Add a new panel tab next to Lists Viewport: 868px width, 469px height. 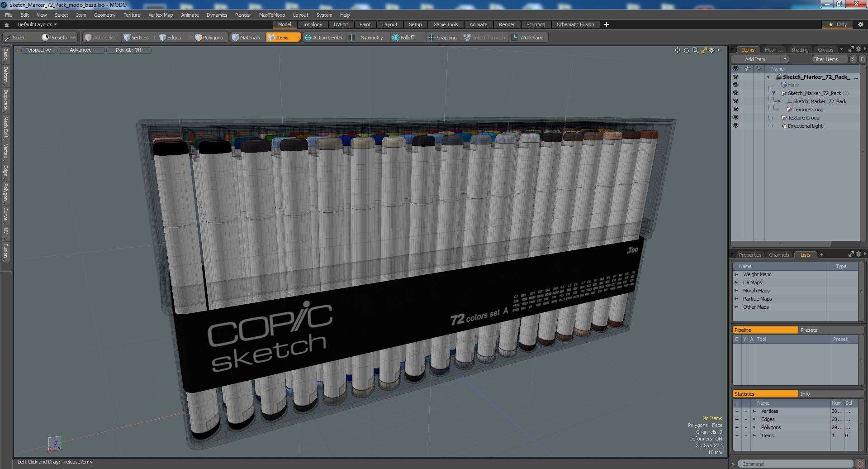tap(821, 255)
